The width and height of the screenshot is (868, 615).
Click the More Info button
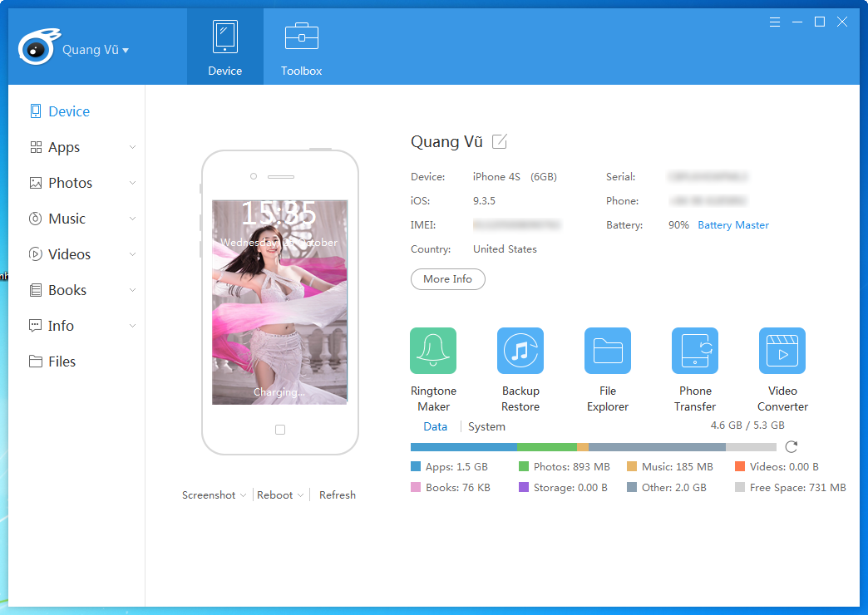coord(447,279)
